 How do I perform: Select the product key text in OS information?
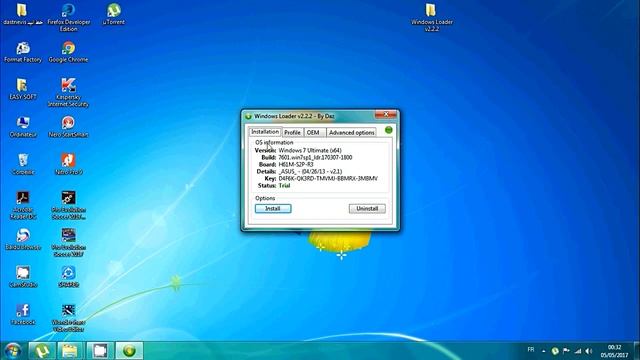(x=328, y=178)
